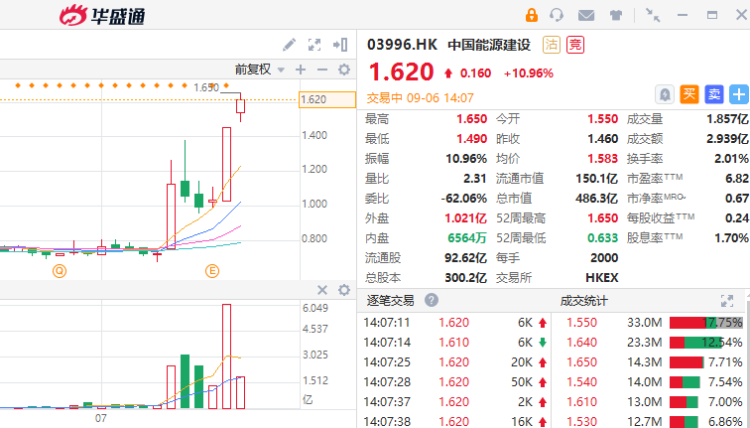The width and height of the screenshot is (750, 428).
Task: Expand the trade statistics panel
Action: tap(727, 301)
